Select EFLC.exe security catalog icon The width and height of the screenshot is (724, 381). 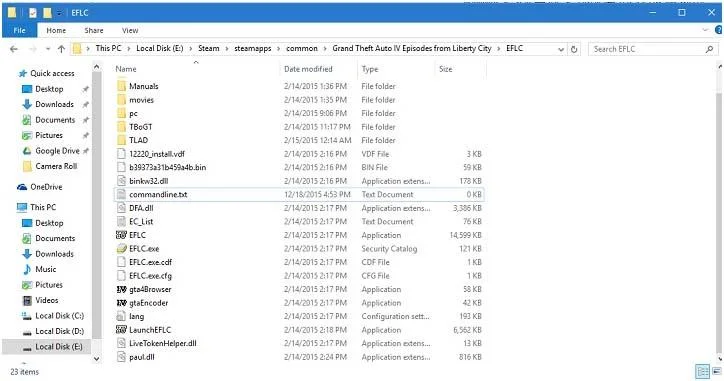coord(121,249)
